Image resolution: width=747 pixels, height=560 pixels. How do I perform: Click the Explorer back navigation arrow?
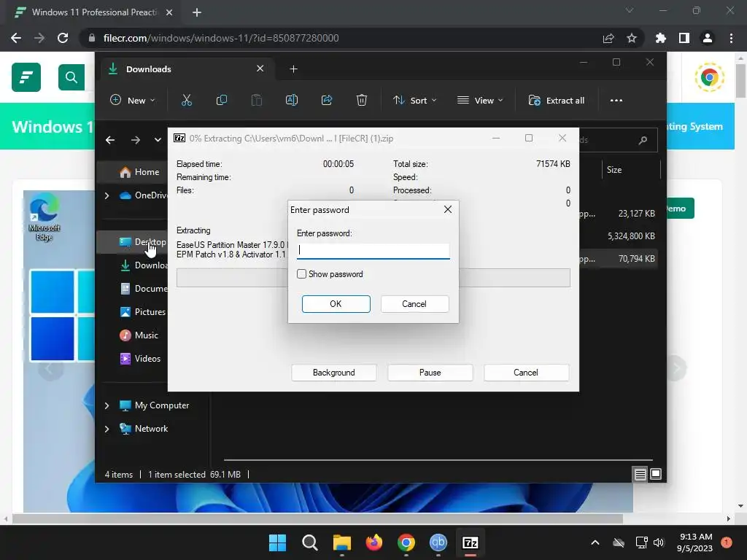pos(110,140)
